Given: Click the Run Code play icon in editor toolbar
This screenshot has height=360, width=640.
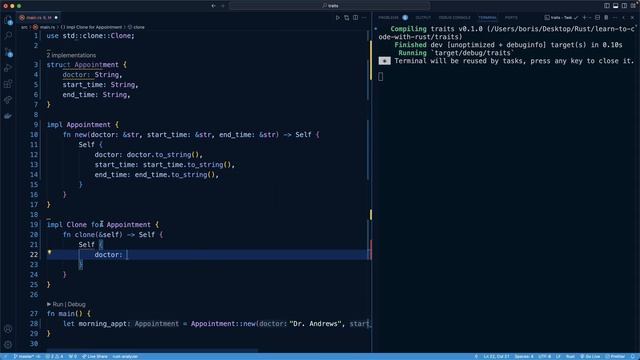Looking at the screenshot, I should click(338, 18).
